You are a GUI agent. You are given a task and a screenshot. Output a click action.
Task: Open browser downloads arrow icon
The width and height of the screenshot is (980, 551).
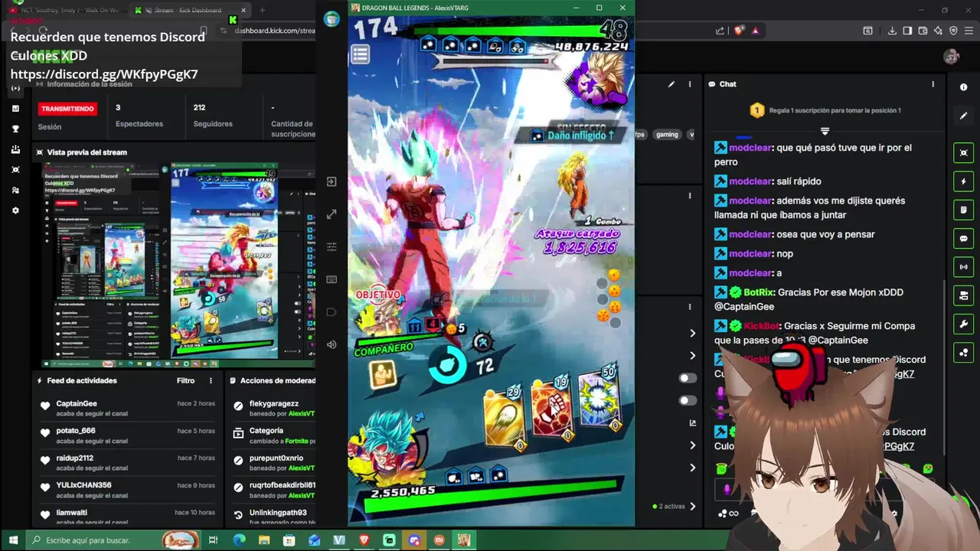[x=892, y=31]
